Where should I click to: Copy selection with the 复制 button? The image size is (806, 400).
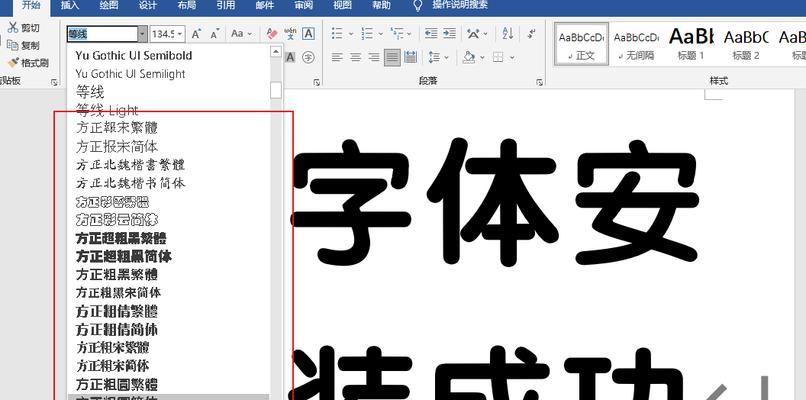tap(23, 45)
